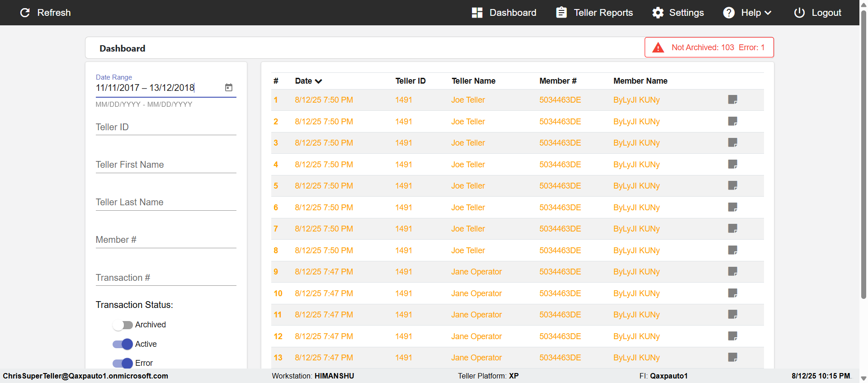This screenshot has width=868, height=383.
Task: Click the ChrisSuperTeller email in status bar
Action: pyautogui.click(x=85, y=376)
